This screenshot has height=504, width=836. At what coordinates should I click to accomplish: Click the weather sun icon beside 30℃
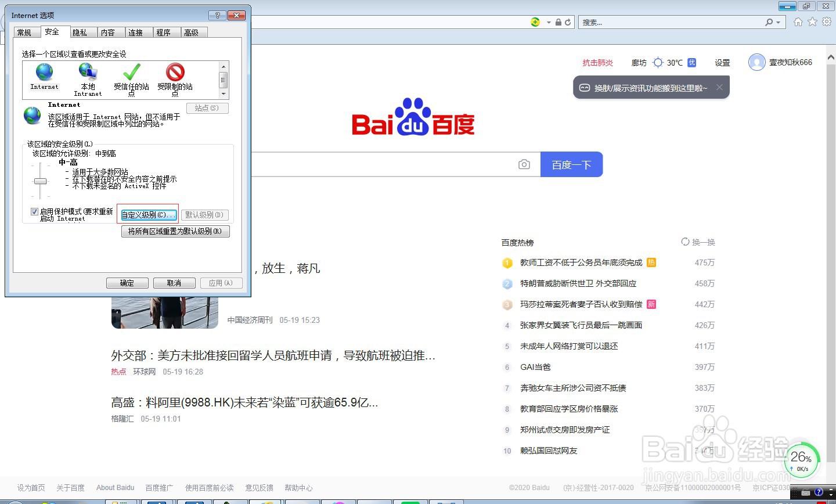(658, 62)
